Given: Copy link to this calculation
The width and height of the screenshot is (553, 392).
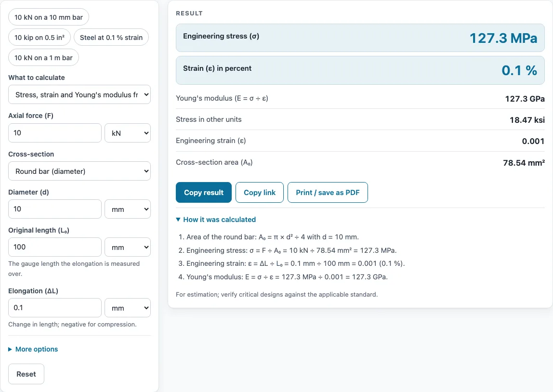Looking at the screenshot, I should [x=260, y=193].
